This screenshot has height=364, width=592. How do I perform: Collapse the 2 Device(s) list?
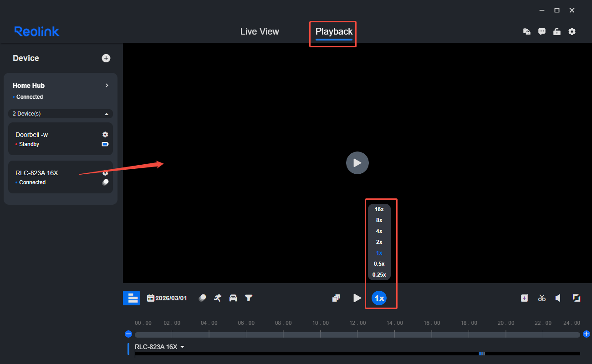[61, 114]
